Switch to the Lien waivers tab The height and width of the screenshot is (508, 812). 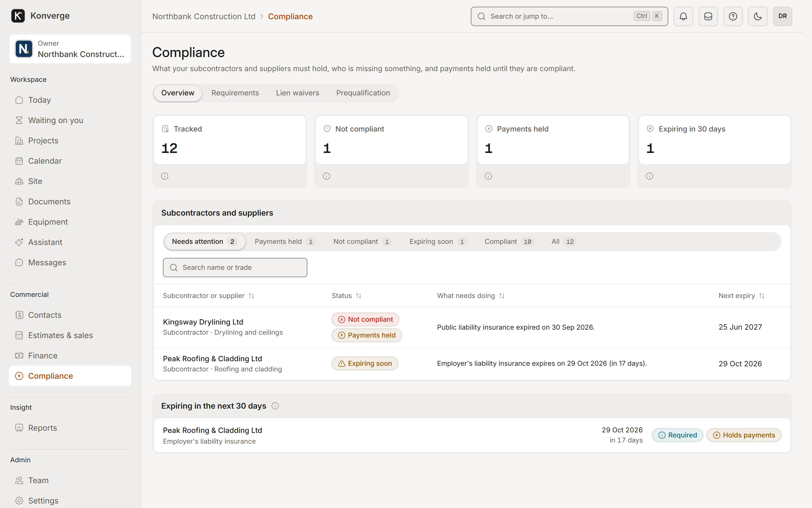coord(297,93)
